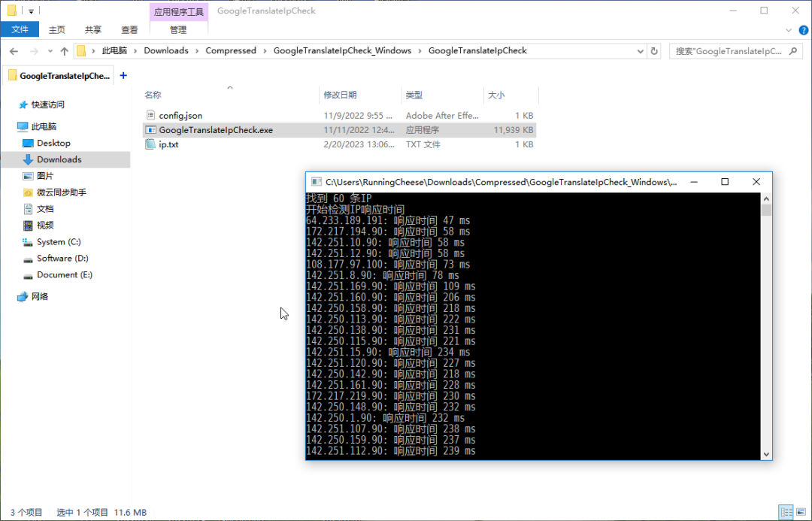Sort files by 类型 column
The image size is (812, 521).
click(414, 95)
